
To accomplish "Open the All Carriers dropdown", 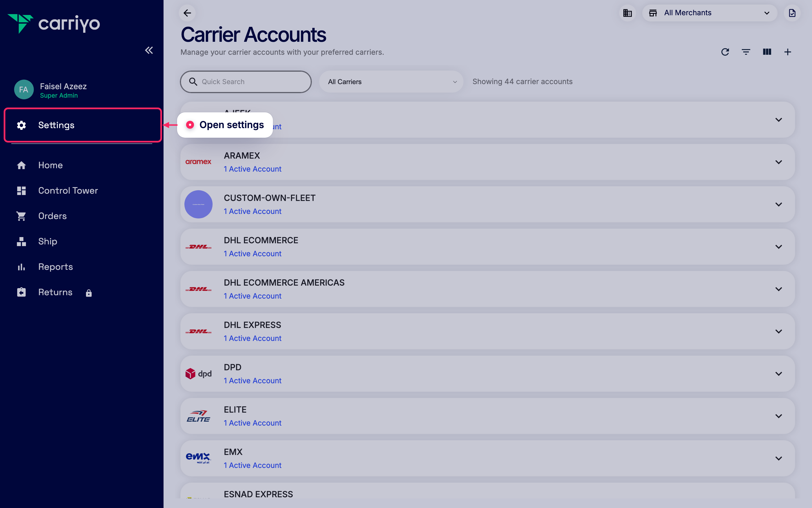I will point(391,82).
